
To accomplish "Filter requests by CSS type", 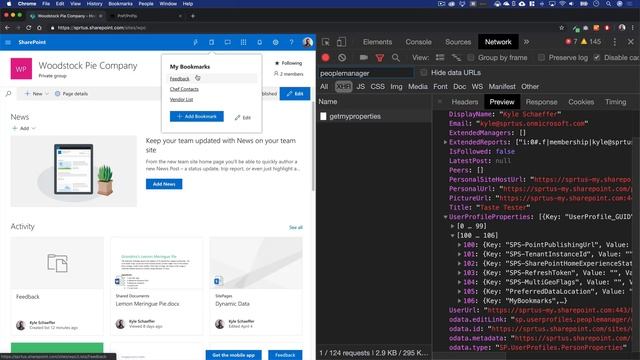I will point(378,87).
